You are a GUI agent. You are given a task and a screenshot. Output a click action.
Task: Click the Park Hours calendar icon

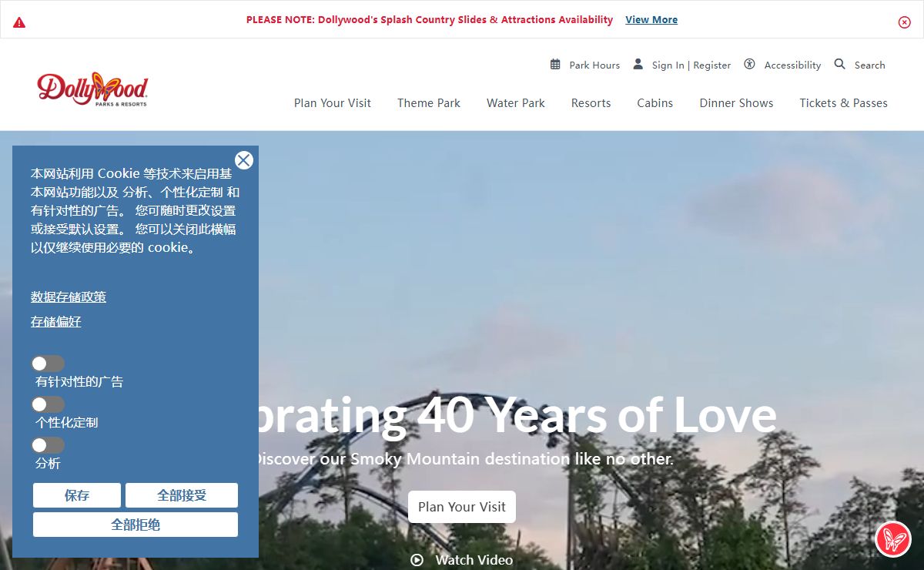coord(555,64)
